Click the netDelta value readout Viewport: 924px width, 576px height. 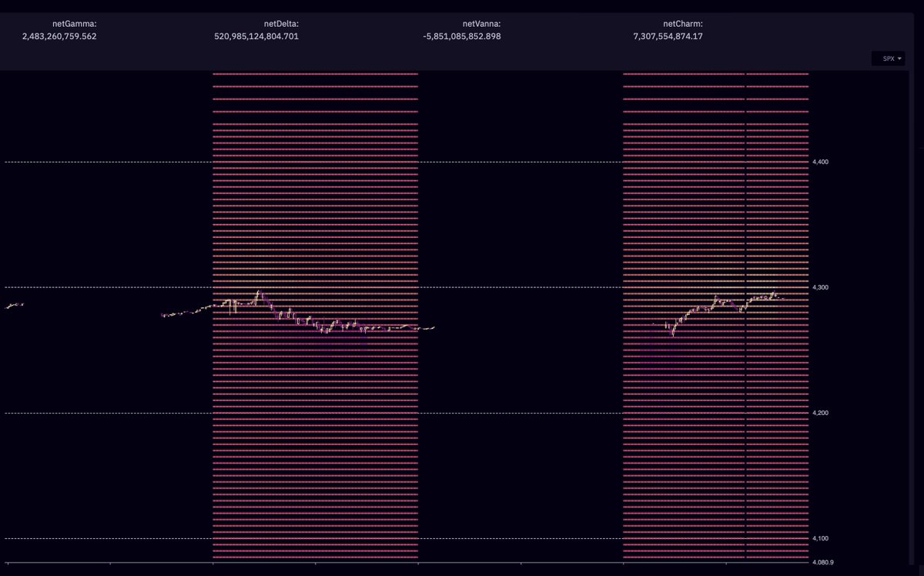tap(257, 35)
